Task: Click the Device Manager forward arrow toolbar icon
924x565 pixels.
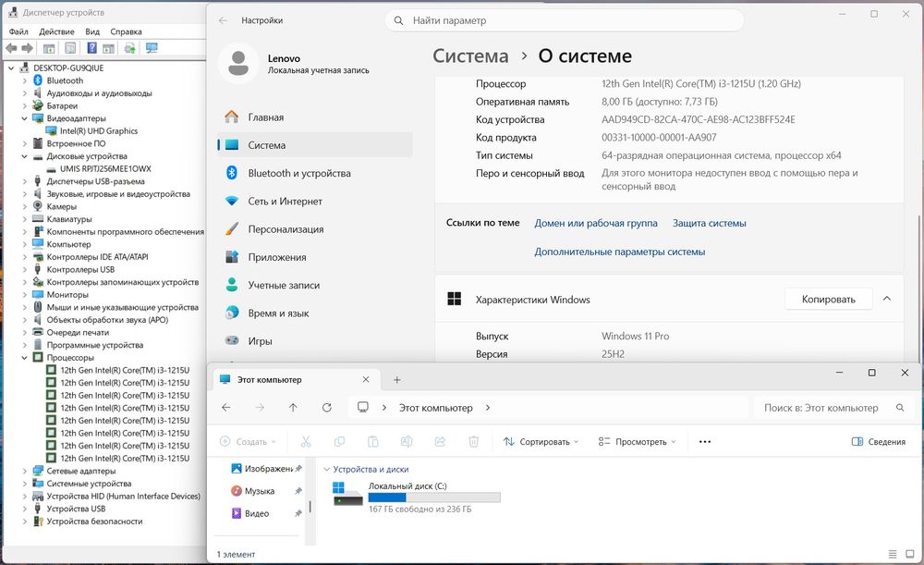Action: click(27, 48)
